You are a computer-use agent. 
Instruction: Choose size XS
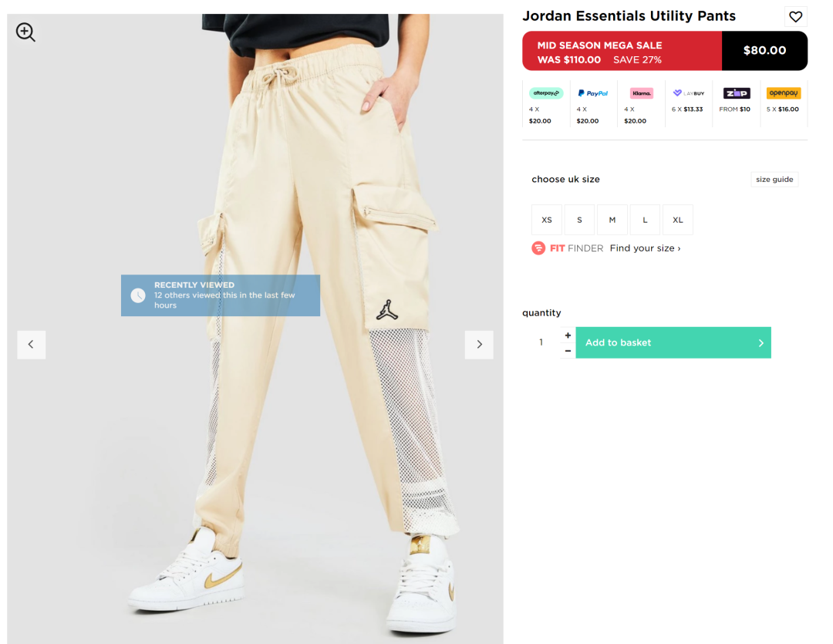point(547,220)
